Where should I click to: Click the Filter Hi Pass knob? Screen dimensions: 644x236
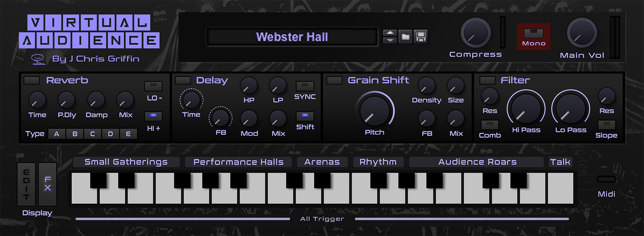[x=526, y=109]
